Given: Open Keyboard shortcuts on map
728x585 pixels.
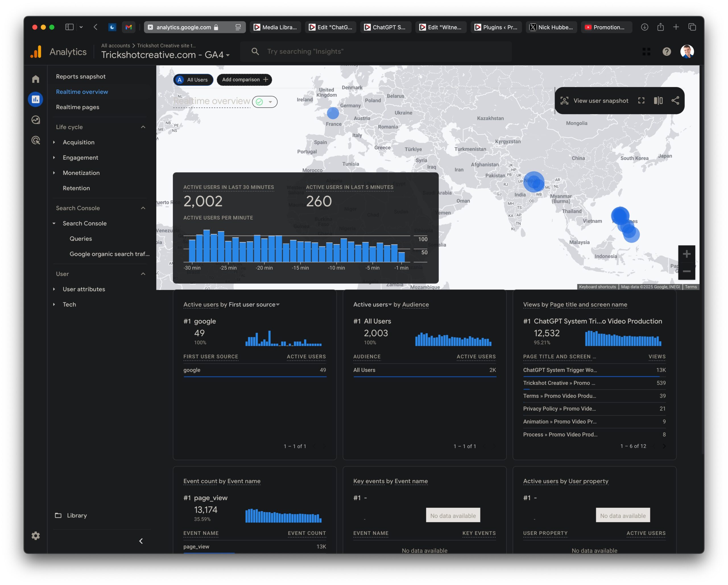Looking at the screenshot, I should (597, 287).
